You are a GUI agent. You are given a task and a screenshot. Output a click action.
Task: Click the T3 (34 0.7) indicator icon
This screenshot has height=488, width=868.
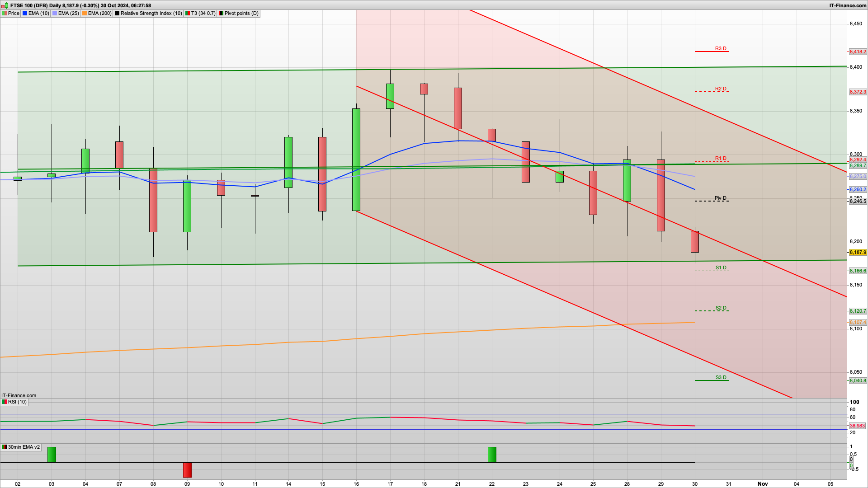188,13
